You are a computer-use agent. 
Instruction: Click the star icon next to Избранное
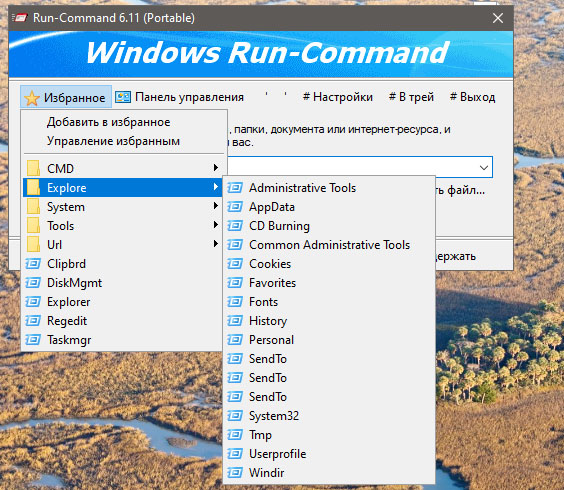pos(32,98)
